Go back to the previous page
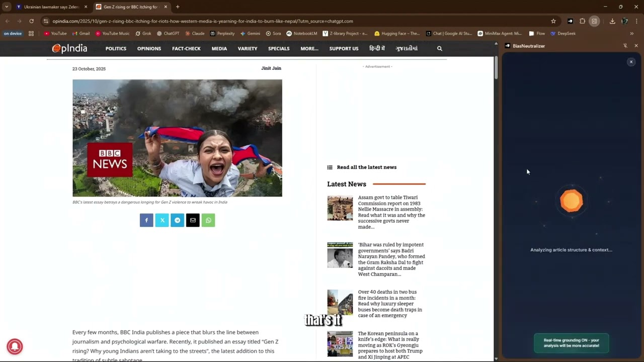 click(x=7, y=21)
